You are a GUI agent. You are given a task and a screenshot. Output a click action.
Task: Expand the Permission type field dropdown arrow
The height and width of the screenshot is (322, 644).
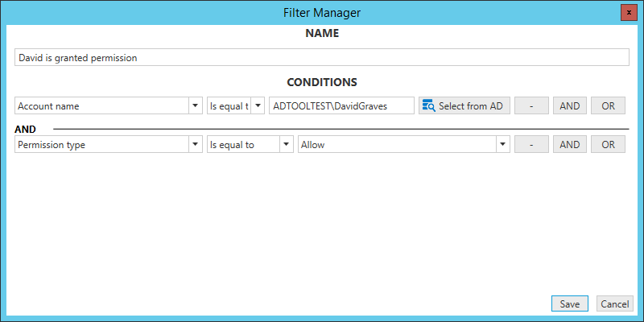[195, 145]
